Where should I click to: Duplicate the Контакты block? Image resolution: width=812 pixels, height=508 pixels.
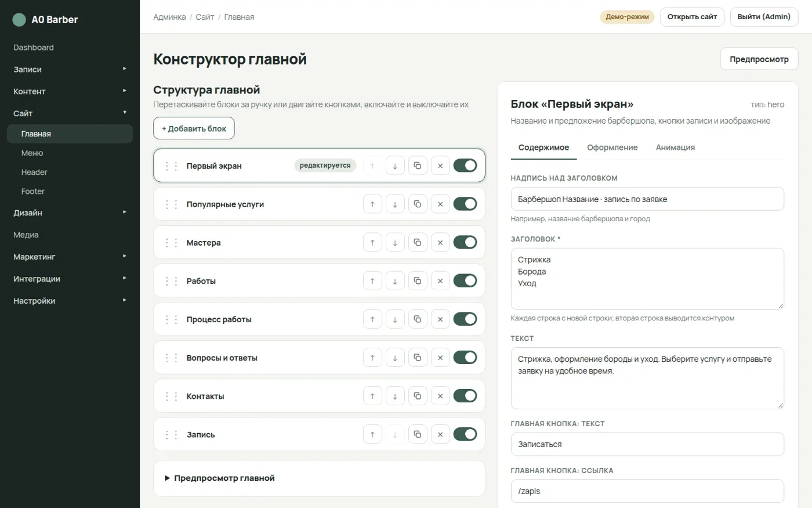pyautogui.click(x=418, y=396)
